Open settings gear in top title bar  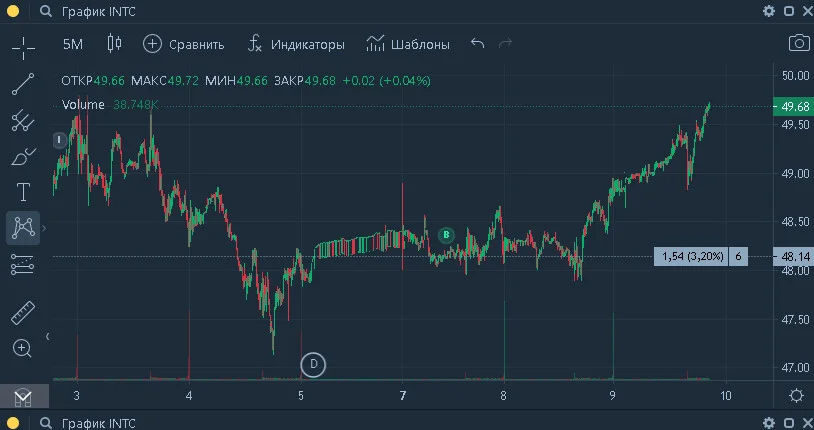click(x=769, y=11)
